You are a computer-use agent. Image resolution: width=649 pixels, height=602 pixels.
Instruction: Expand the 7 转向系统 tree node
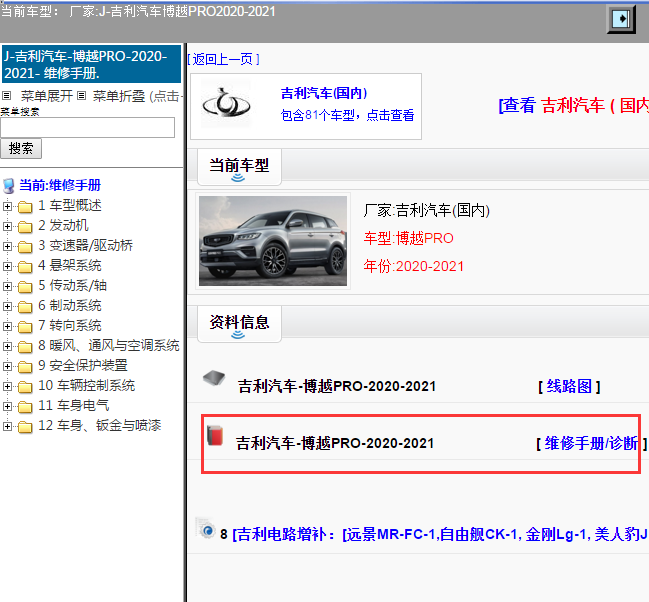[x=7, y=326]
